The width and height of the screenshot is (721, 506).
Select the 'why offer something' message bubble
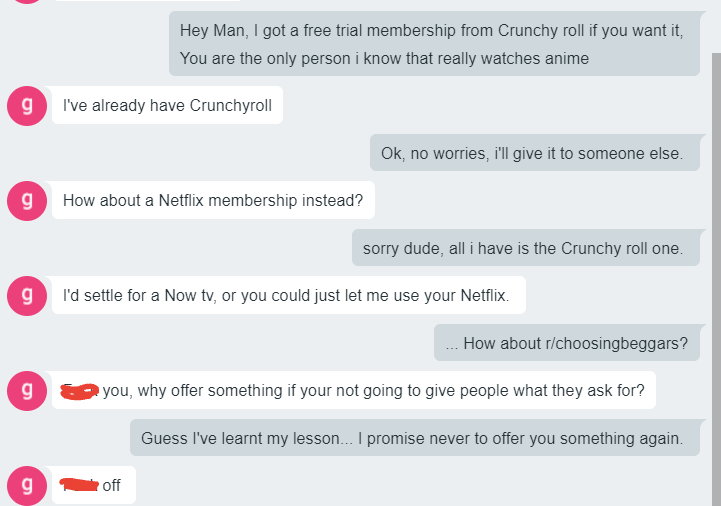[354, 390]
